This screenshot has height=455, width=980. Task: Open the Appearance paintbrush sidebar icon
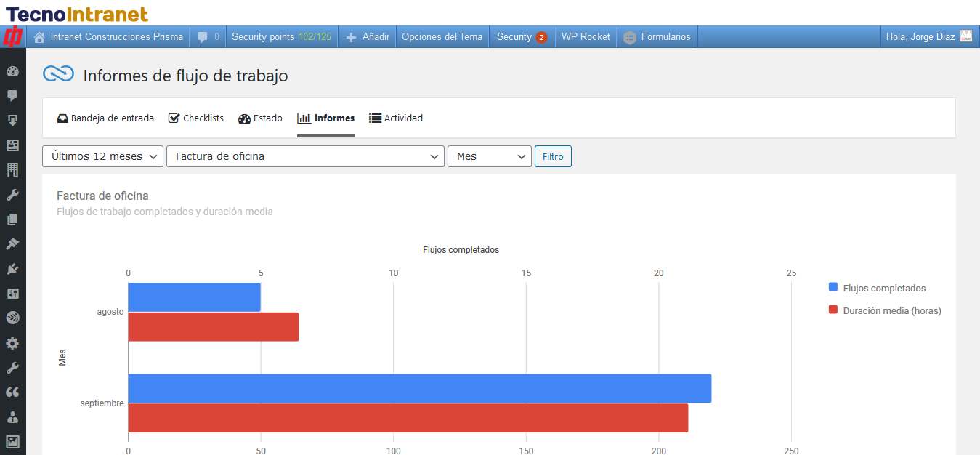[x=12, y=244]
